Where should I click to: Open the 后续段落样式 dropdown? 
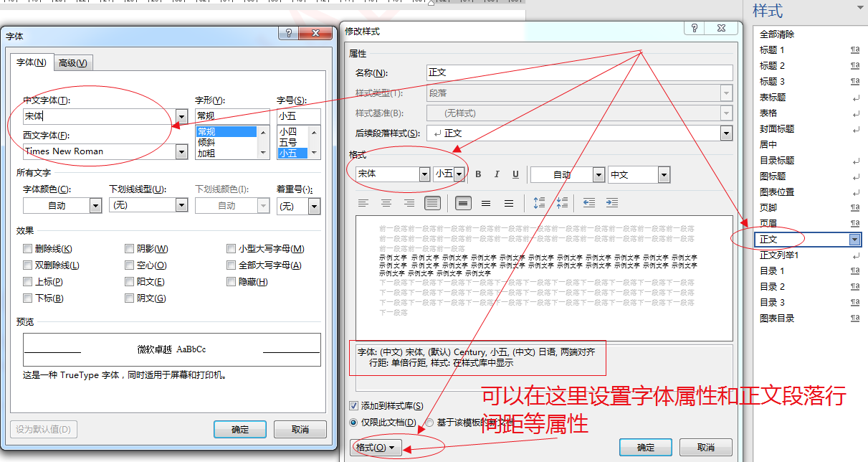726,133
